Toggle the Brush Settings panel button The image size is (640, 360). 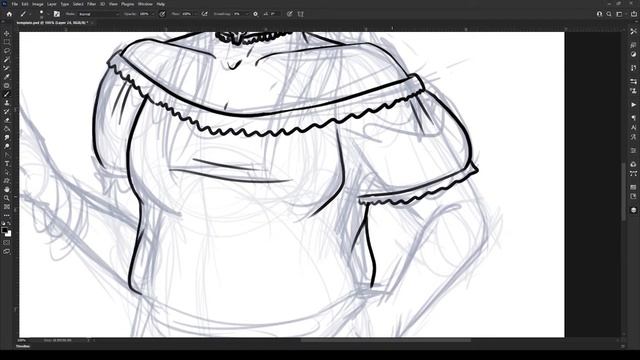[x=57, y=14]
